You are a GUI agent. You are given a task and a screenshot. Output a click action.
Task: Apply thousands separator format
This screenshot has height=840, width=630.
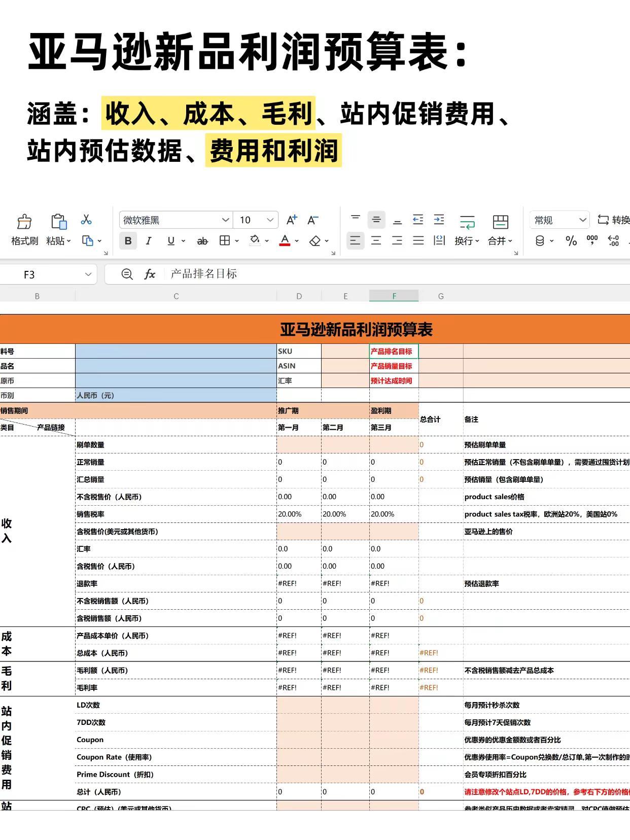coord(592,240)
